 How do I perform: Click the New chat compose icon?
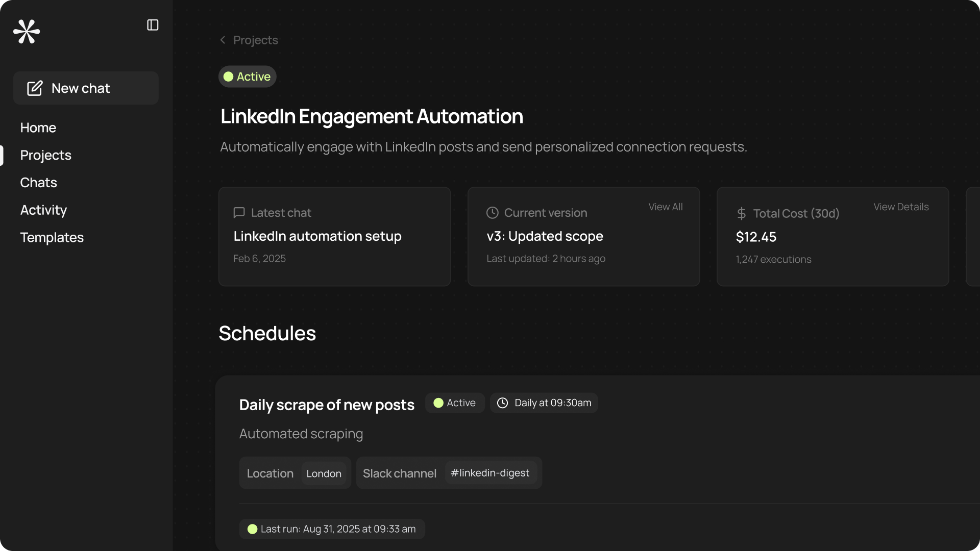(x=35, y=88)
